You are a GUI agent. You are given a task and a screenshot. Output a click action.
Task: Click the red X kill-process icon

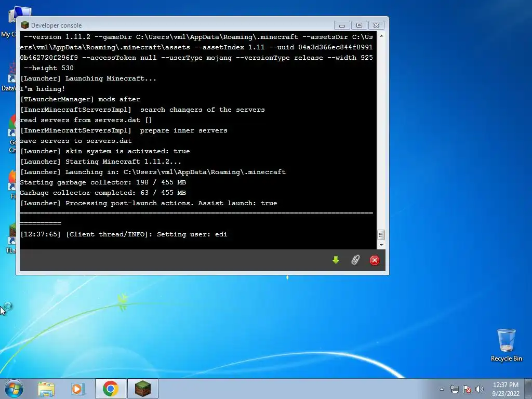(x=375, y=260)
